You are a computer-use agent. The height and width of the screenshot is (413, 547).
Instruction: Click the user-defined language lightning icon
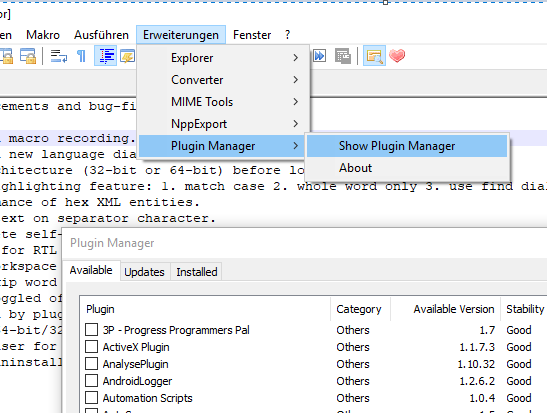pyautogui.click(x=127, y=56)
